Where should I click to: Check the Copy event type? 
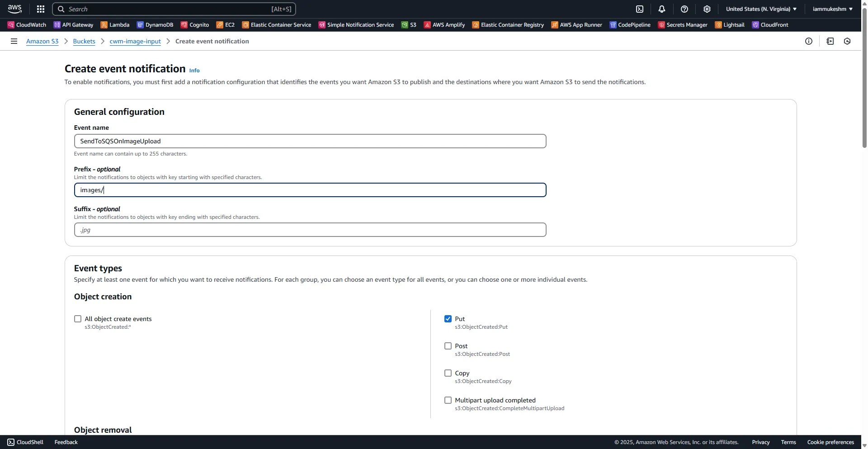coord(448,373)
